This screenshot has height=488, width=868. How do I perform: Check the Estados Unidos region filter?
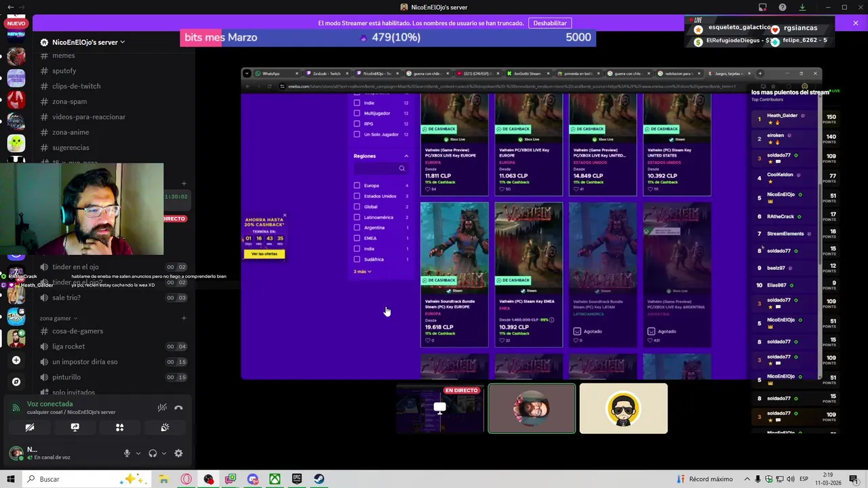point(357,196)
